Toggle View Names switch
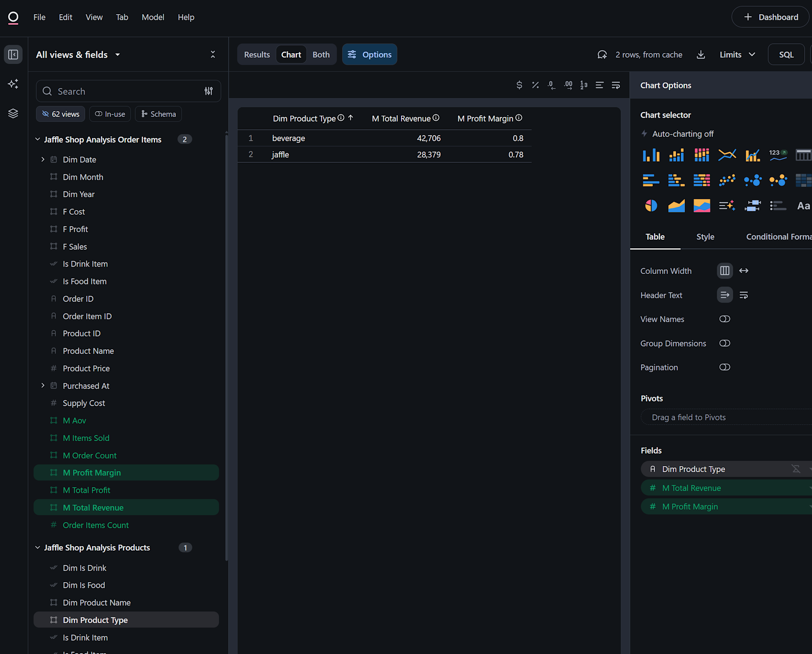 724,319
